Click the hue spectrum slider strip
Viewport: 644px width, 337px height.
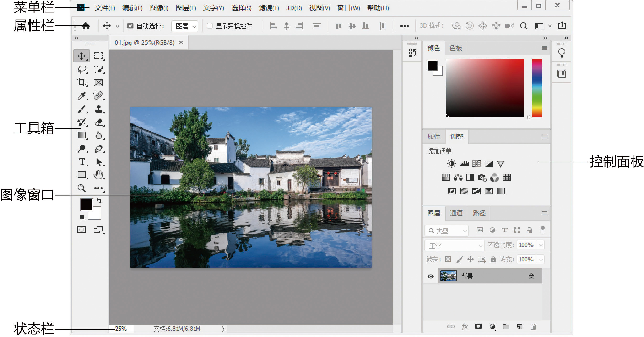click(x=537, y=88)
